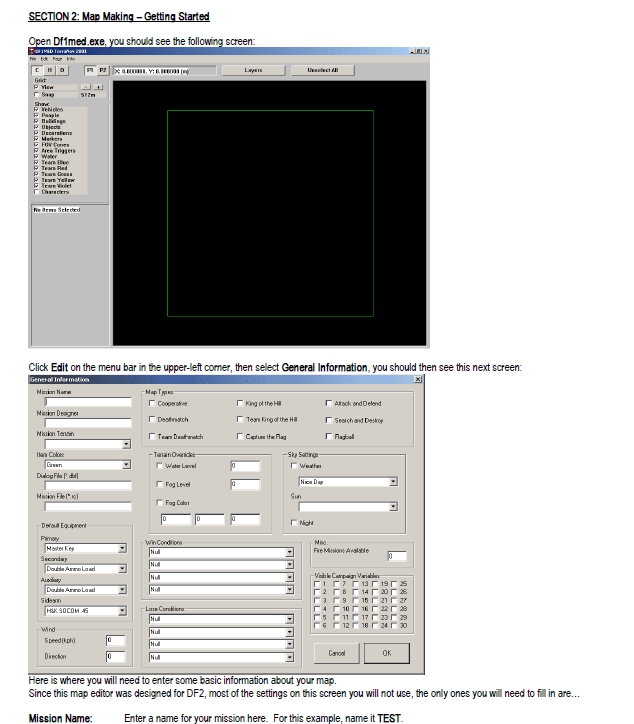Viewport: 634px width, 724px height.
Task: Toggle the Team Violet checkbox
Action: point(36,186)
